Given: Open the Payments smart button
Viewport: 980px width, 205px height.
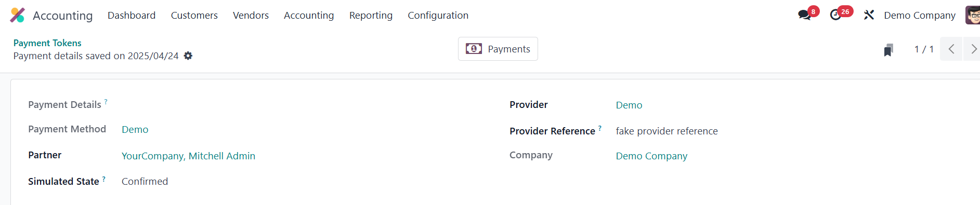Looking at the screenshot, I should (x=498, y=49).
